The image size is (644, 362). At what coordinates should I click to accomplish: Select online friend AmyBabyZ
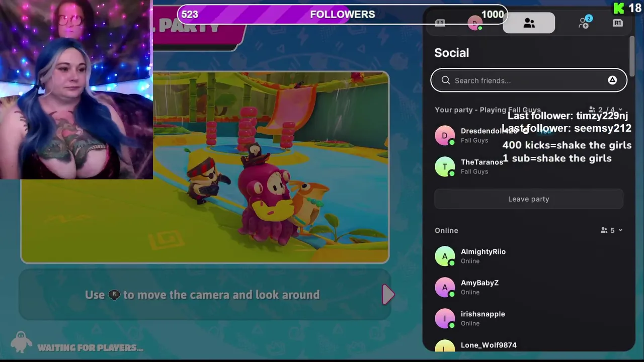tap(529, 287)
